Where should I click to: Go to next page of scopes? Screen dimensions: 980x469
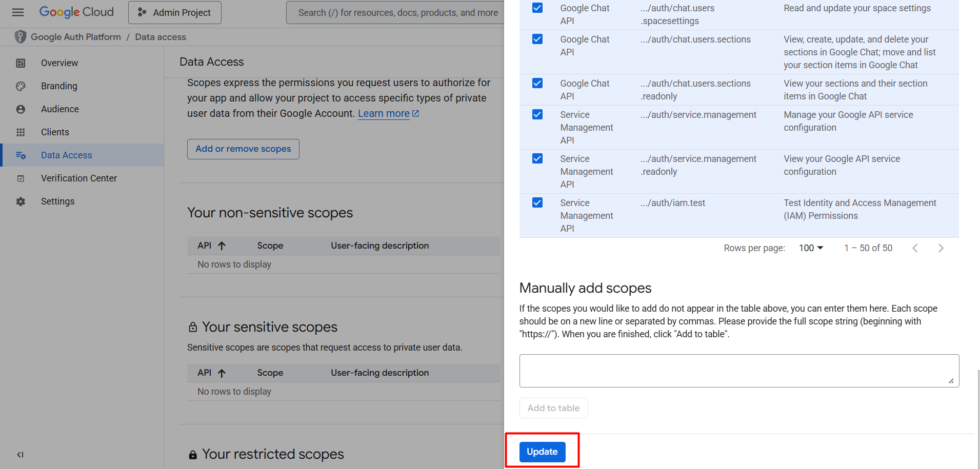[941, 248]
